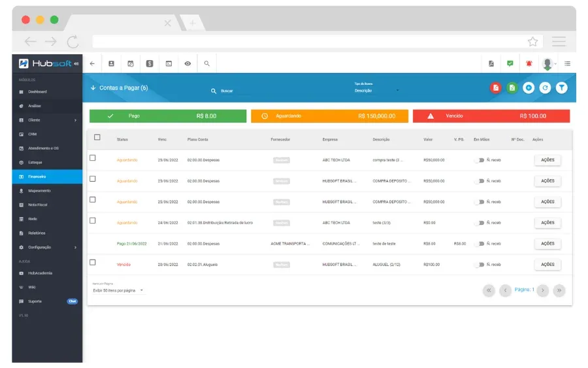Tick the select-all checkbox in table header
The image size is (588, 368).
pyautogui.click(x=97, y=137)
